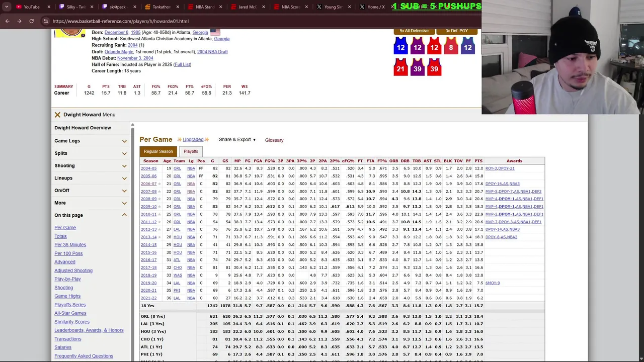
Task: Click the purple number 39 jersey
Action: (x=417, y=68)
